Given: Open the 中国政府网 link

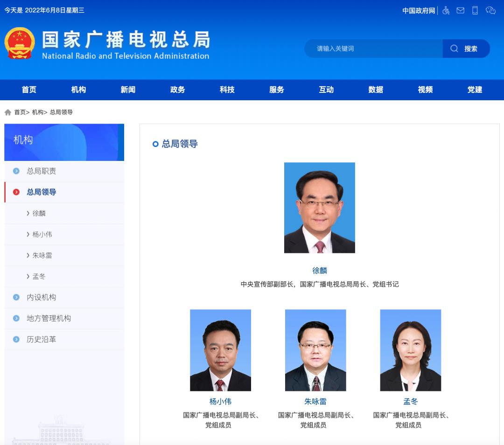Looking at the screenshot, I should coord(419,11).
